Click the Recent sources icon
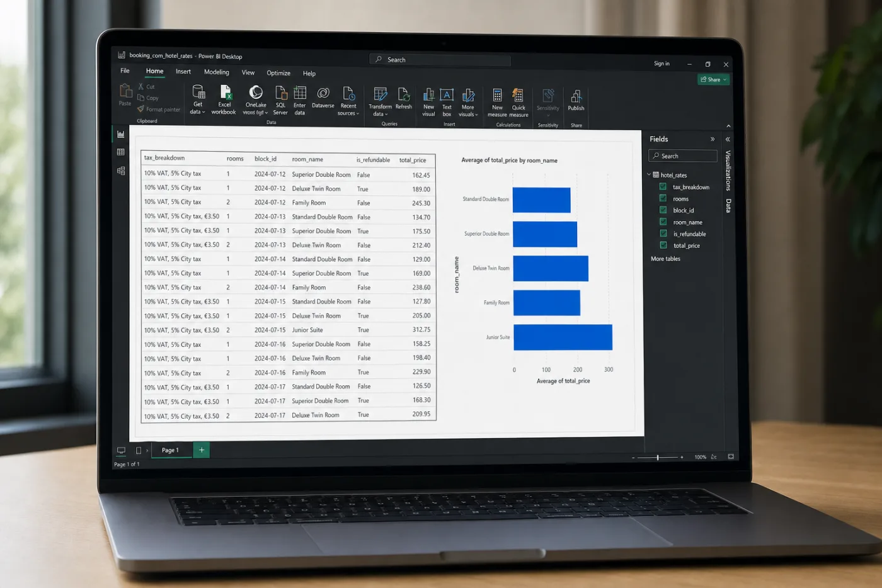 point(348,94)
